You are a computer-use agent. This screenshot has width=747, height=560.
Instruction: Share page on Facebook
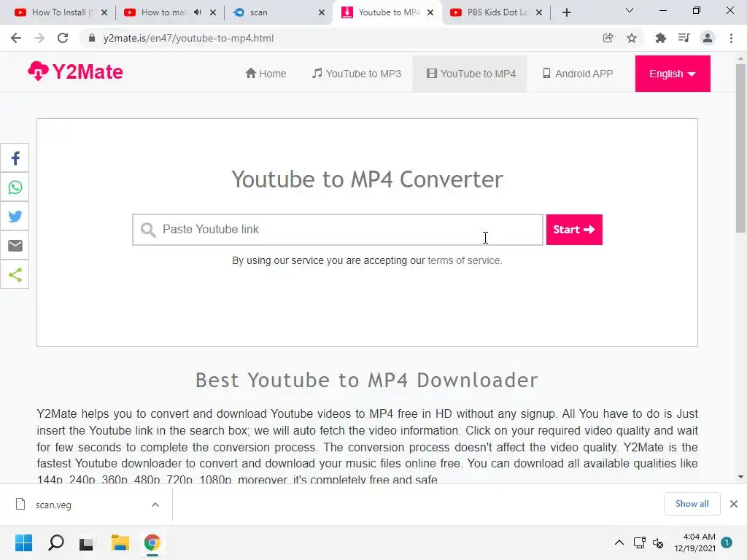click(x=15, y=158)
